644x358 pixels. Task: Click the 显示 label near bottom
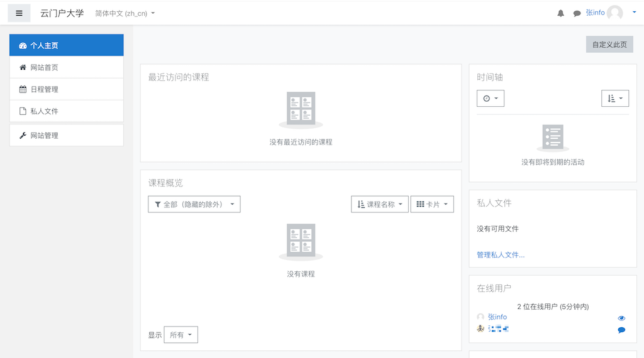(x=155, y=335)
